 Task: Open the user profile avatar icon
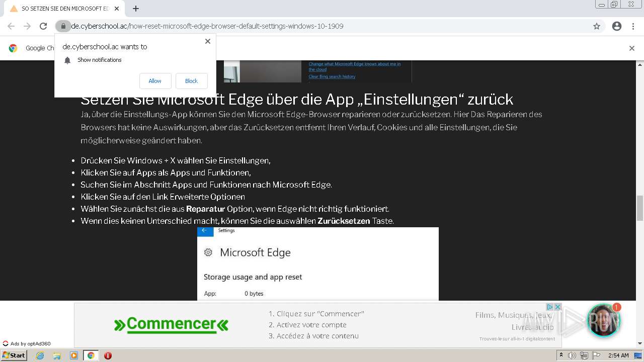point(617,26)
